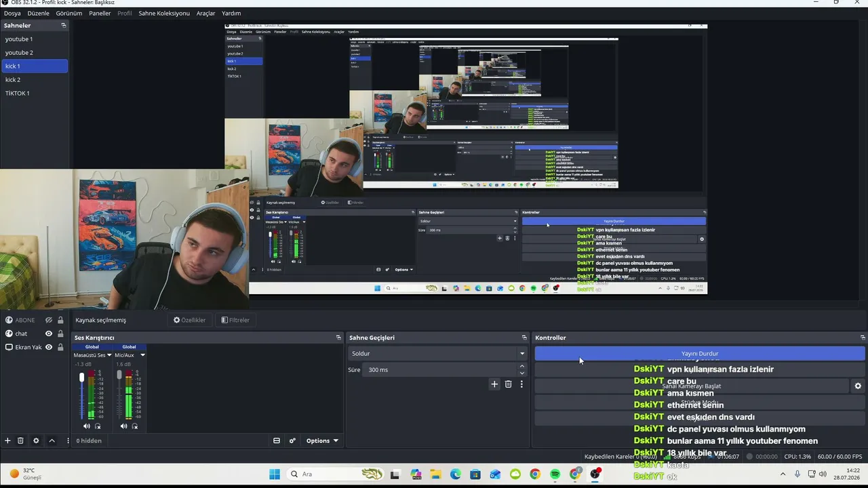Add a new source with the plus icon

pyautogui.click(x=7, y=441)
